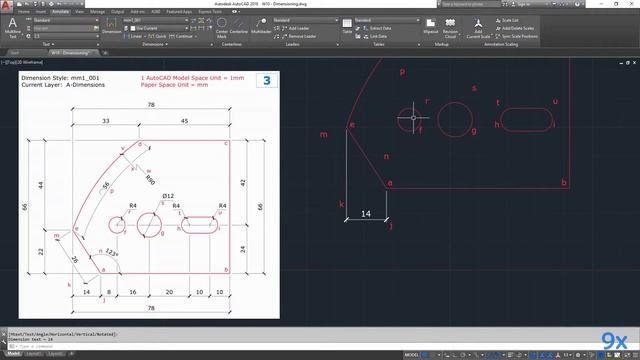
Task: Open the dimension style mm1_001 dropdown
Action: click(156, 20)
